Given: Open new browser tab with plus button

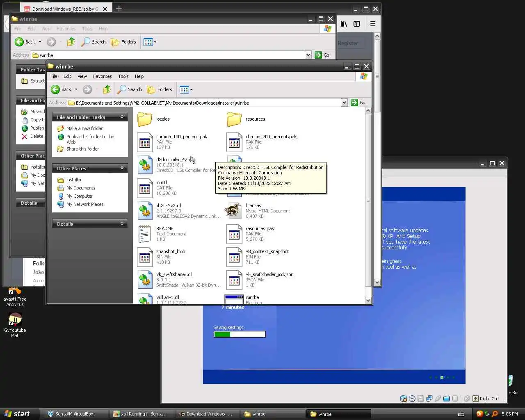Looking at the screenshot, I should (119, 8).
